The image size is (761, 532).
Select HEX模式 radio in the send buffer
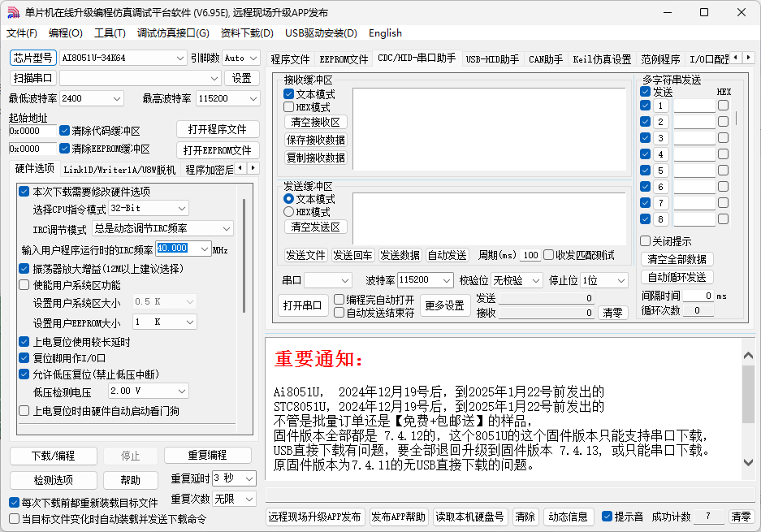tap(289, 212)
